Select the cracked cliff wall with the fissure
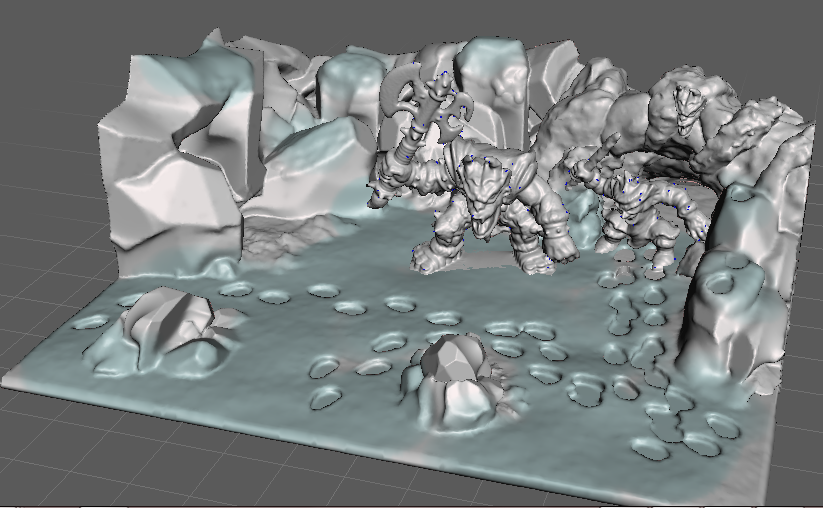 [181, 157]
